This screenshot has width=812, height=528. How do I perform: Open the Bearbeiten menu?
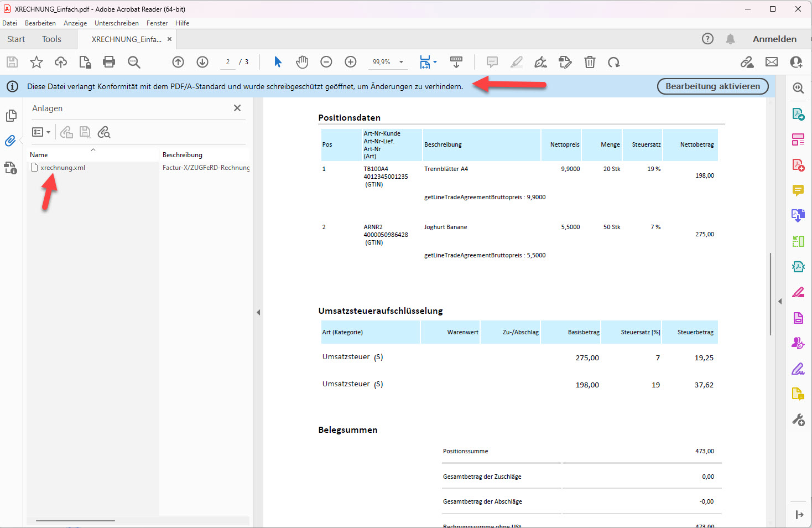pos(40,23)
